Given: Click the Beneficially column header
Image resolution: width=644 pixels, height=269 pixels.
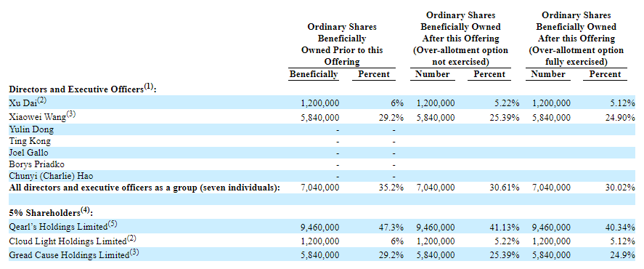Looking at the screenshot, I should (x=314, y=74).
